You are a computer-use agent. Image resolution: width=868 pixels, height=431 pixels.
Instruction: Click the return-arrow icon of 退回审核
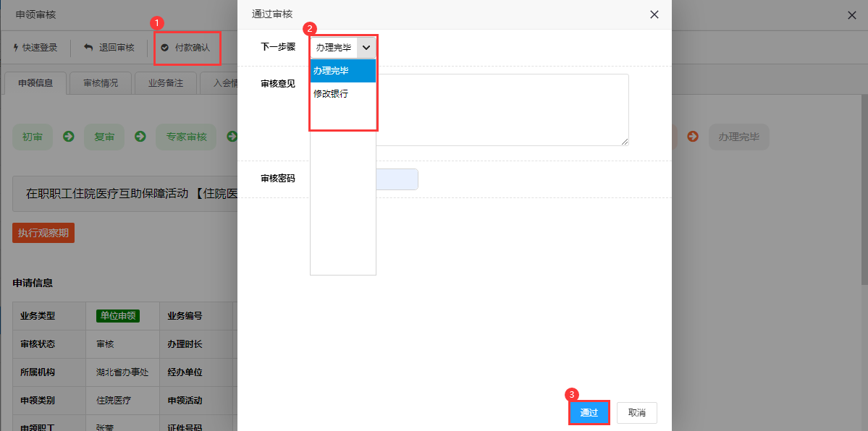tap(88, 48)
